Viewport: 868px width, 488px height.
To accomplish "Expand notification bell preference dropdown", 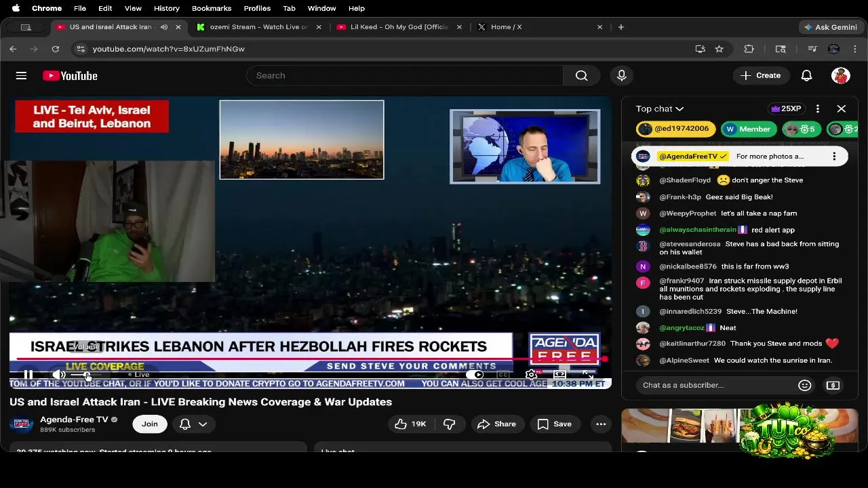I will tap(193, 424).
